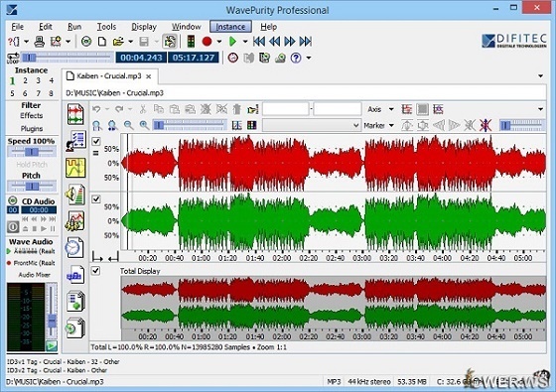Open the Tools menu

(106, 27)
